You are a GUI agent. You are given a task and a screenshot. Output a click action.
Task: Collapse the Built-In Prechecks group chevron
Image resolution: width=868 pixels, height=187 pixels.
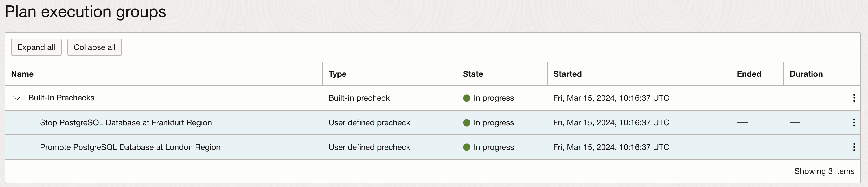click(x=16, y=98)
